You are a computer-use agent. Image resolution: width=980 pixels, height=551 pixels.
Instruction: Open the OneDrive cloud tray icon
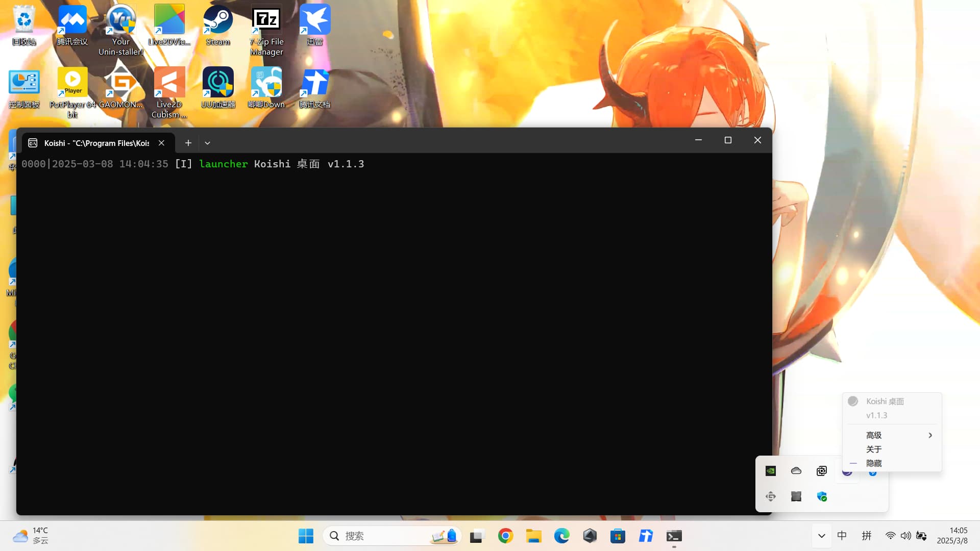(796, 471)
